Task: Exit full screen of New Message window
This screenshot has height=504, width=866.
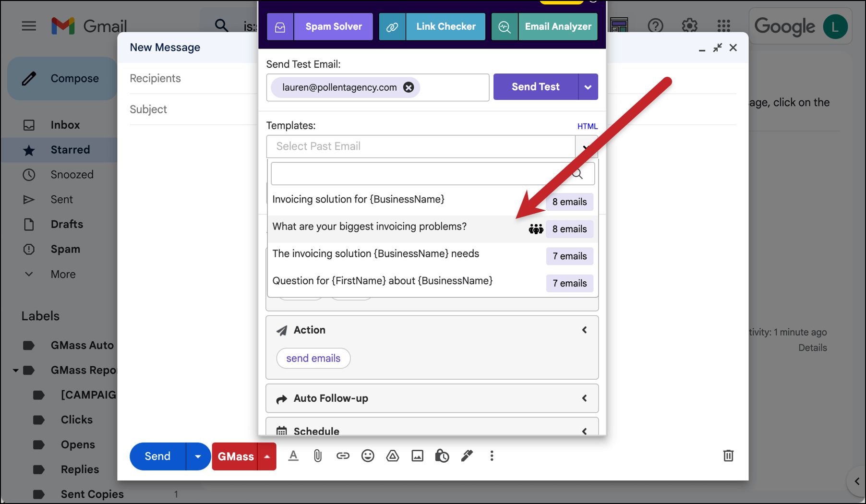Action: pos(717,48)
